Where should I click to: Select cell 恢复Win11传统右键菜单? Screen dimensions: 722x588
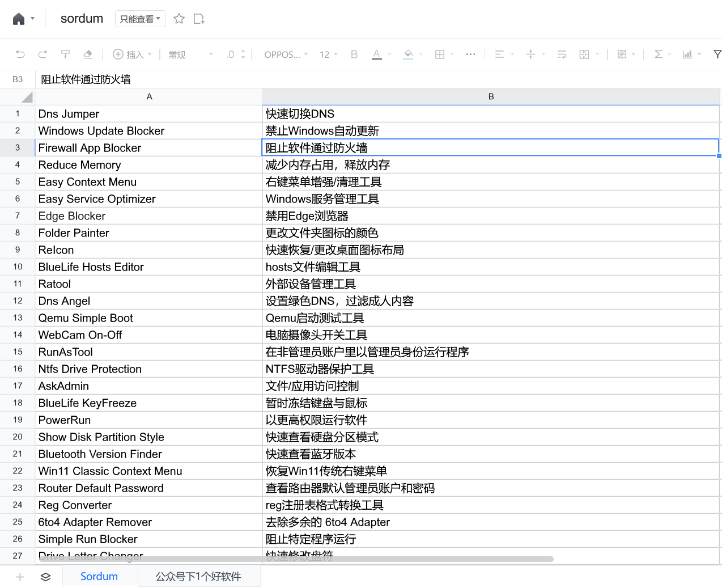point(491,471)
